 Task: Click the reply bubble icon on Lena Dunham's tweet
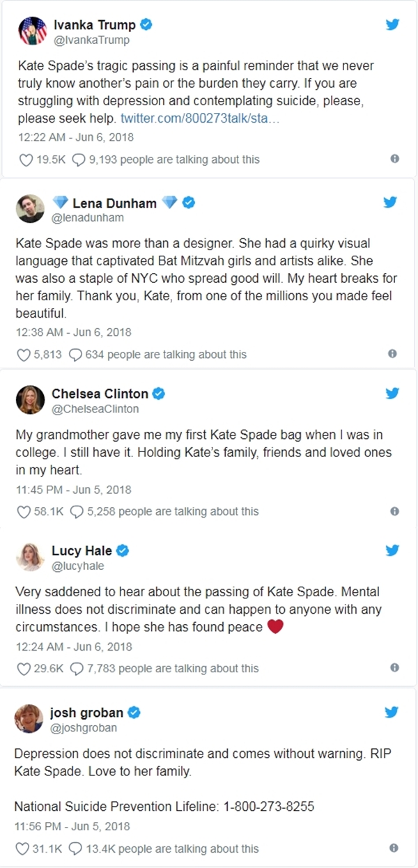click(x=76, y=355)
